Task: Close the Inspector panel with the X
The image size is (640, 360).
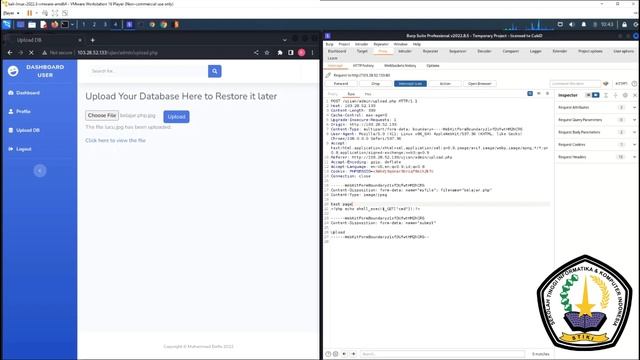Action: [x=635, y=95]
